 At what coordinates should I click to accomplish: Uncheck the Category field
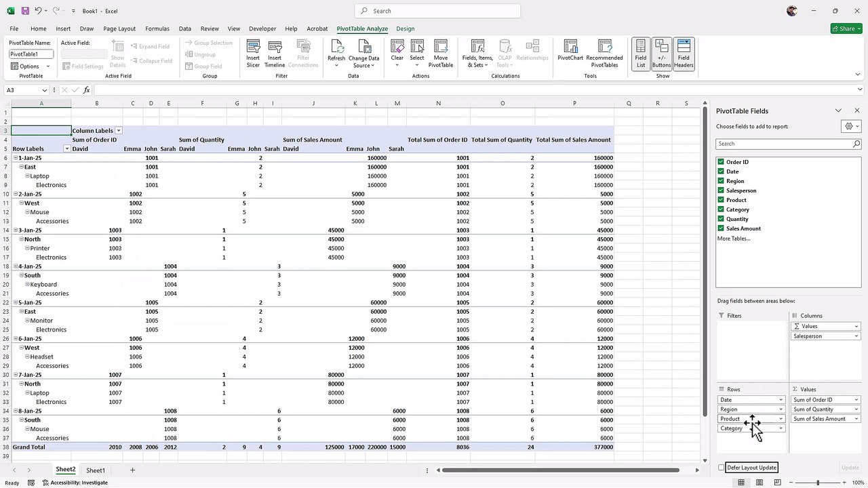coord(721,209)
